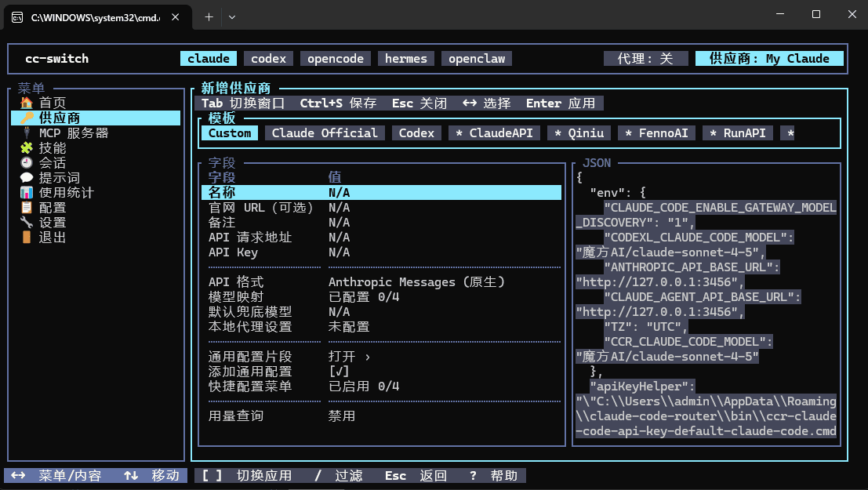Viewport: 868px width, 490px height.
Task: Select the Custom template
Action: point(230,132)
